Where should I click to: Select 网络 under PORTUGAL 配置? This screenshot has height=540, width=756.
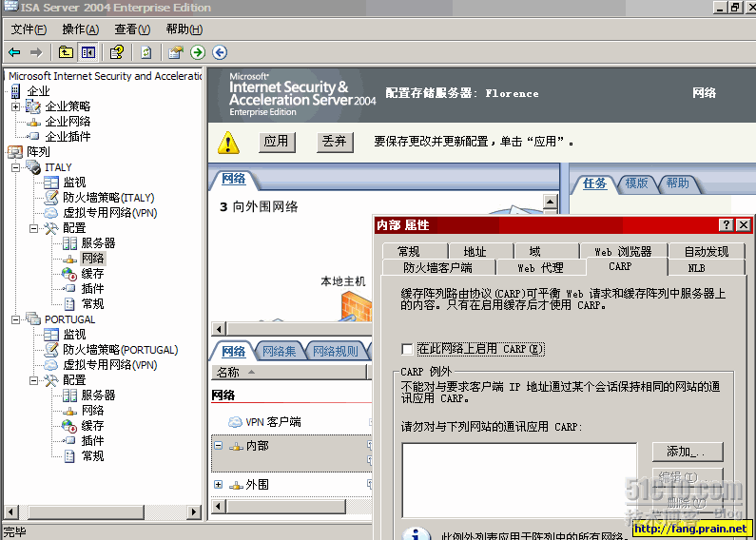pyautogui.click(x=92, y=411)
